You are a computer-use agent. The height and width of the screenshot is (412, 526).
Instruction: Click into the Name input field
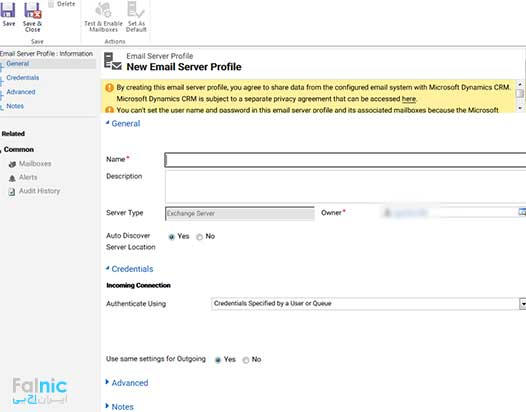(345, 160)
